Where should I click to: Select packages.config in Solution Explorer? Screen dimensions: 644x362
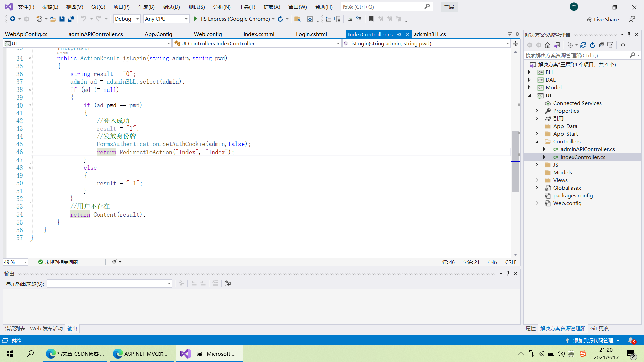573,196
